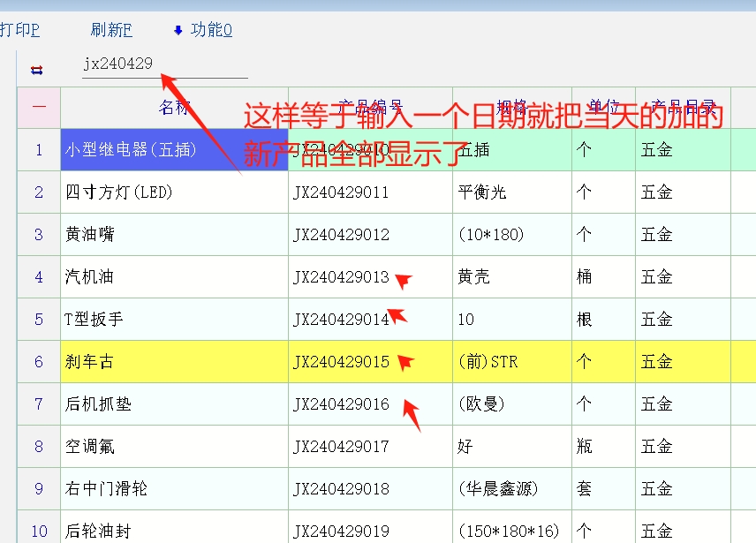Select row number 6 in the table
The width and height of the screenshot is (756, 543).
(39, 362)
